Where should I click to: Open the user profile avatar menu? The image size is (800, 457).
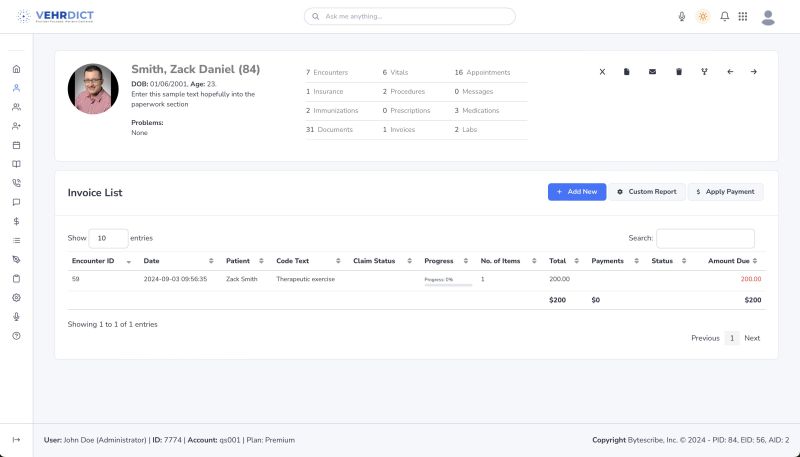click(768, 17)
